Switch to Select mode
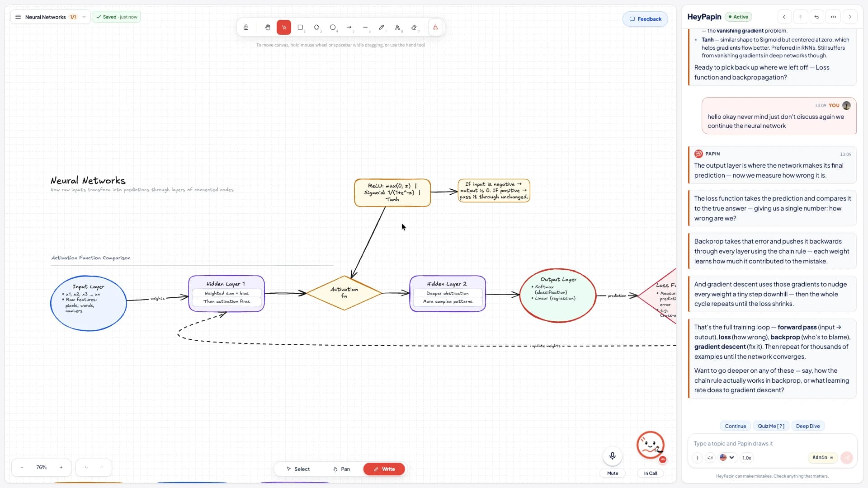Viewport: 868px width, 488px height. [x=298, y=469]
